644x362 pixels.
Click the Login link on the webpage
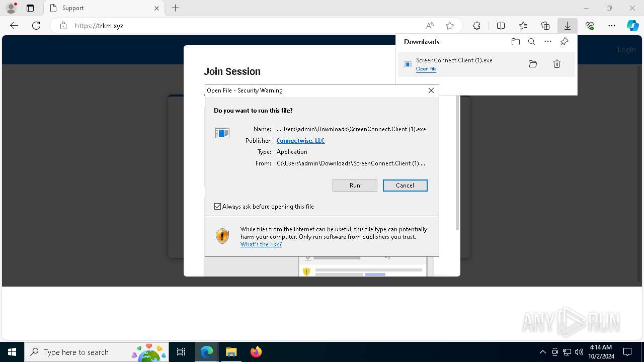click(x=626, y=50)
